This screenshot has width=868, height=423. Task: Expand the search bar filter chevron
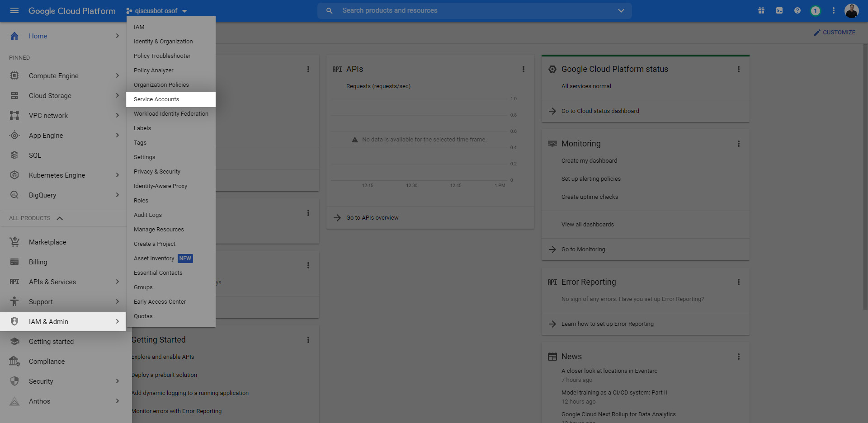pos(621,10)
